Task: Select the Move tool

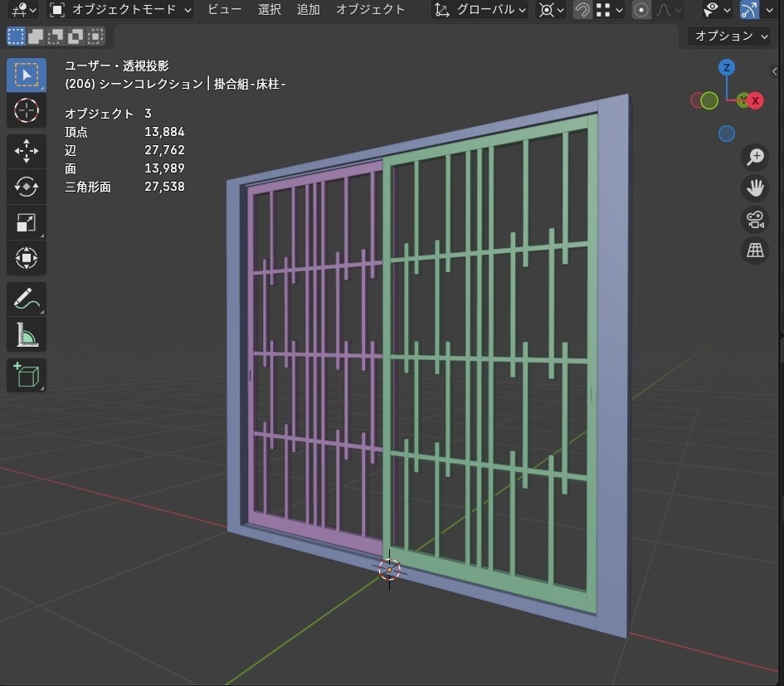Action: (27, 151)
